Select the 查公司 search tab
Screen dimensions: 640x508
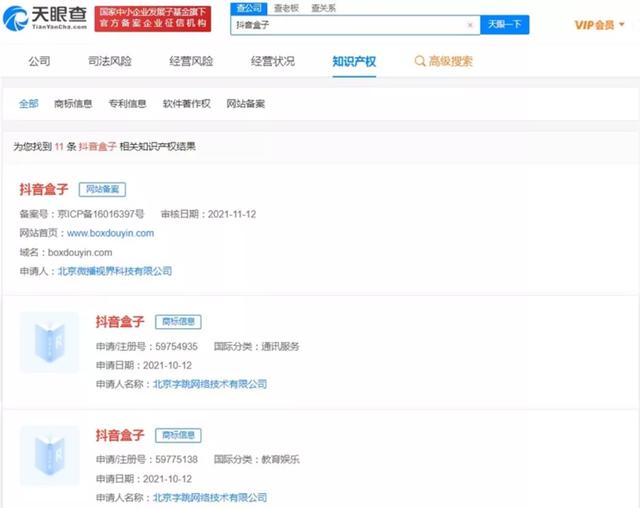tap(249, 8)
